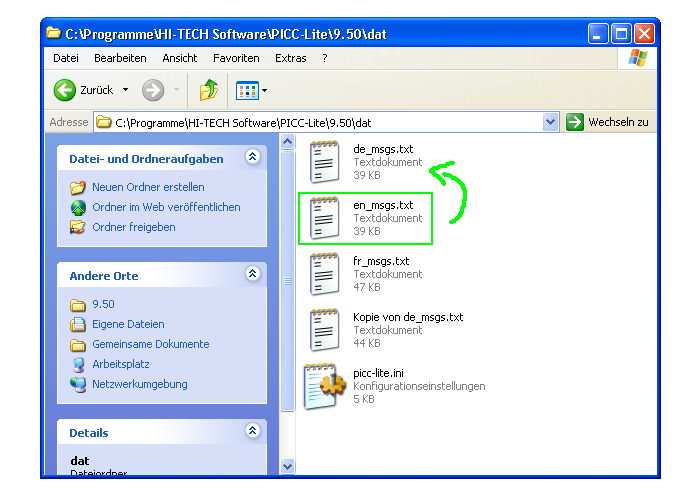This screenshot has width=700, height=500.
Task: Open the de_msgs.txt file icon
Action: (325, 162)
